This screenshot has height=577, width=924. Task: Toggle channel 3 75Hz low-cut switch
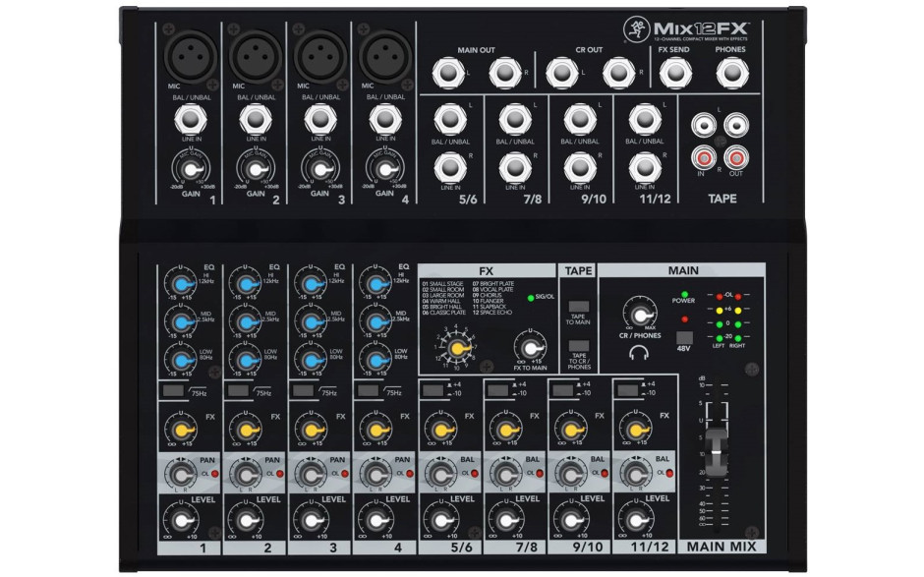303,390
